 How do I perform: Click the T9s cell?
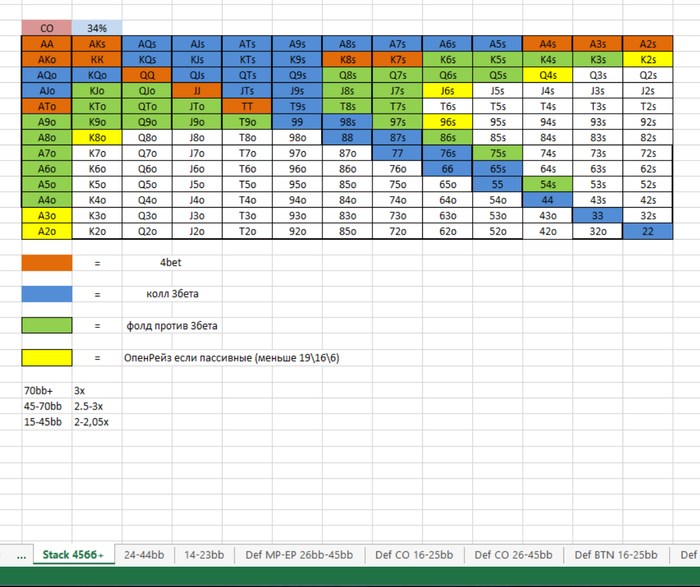tap(297, 106)
